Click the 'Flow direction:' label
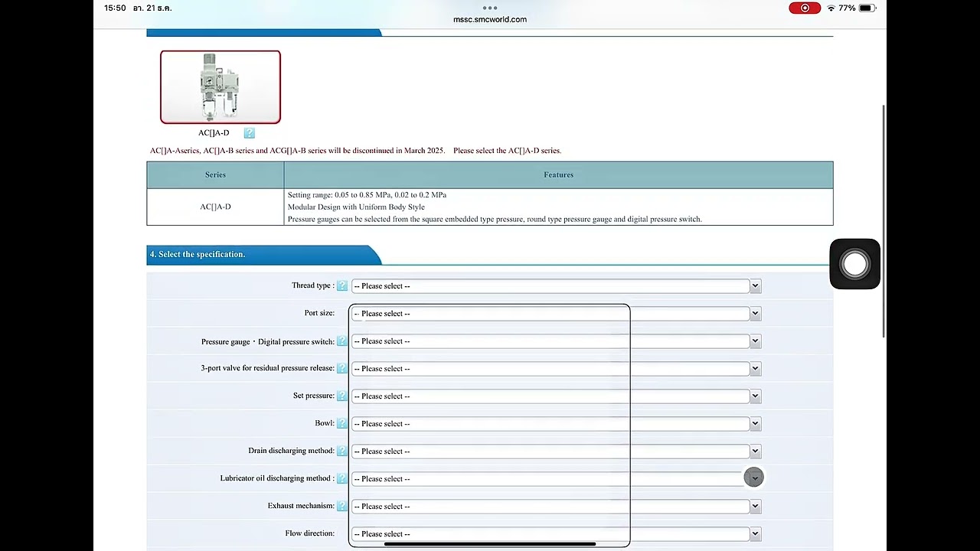Image resolution: width=980 pixels, height=551 pixels. (x=310, y=533)
